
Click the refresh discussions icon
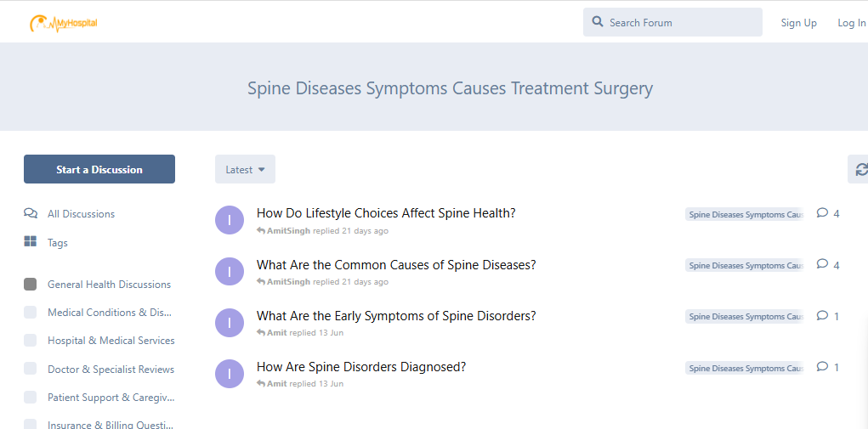pos(860,169)
